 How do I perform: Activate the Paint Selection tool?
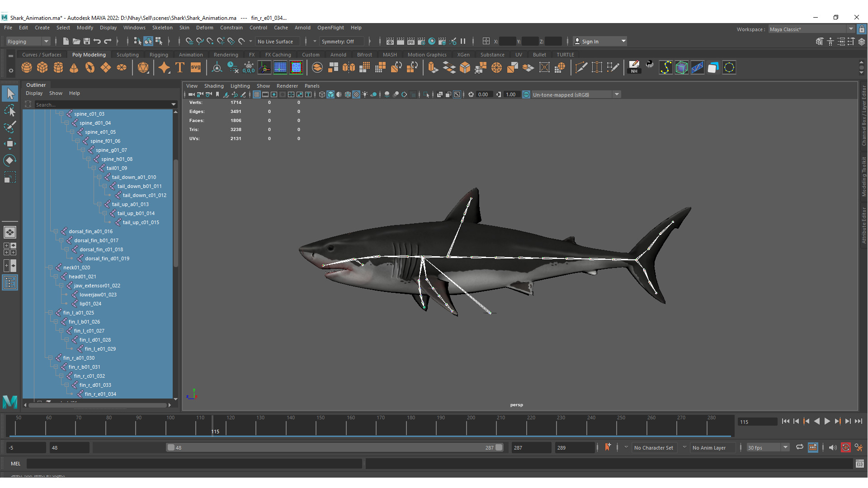(9, 127)
